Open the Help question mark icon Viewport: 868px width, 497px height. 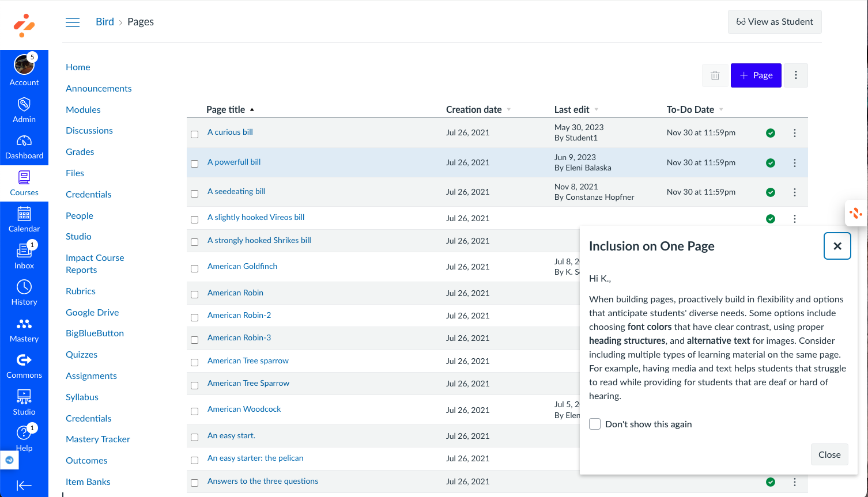click(x=24, y=433)
